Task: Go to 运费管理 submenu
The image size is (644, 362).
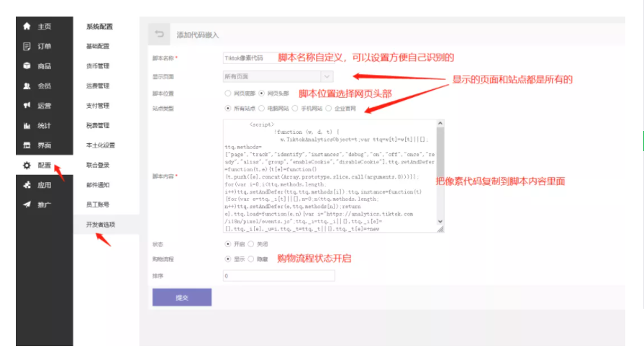Action: 98,86
